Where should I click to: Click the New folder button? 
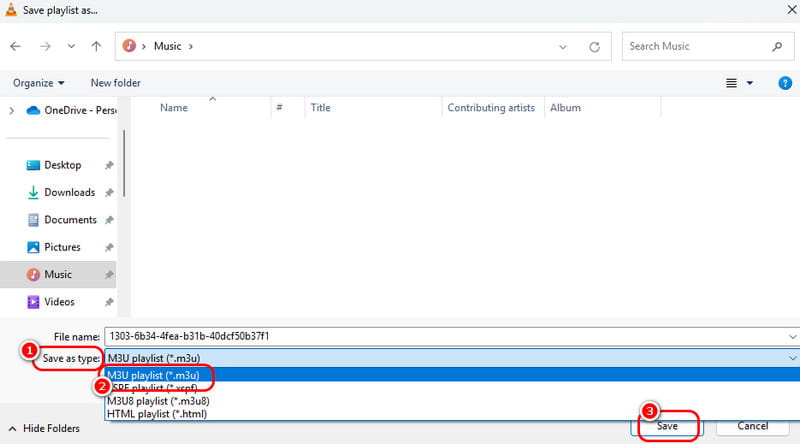coord(115,83)
